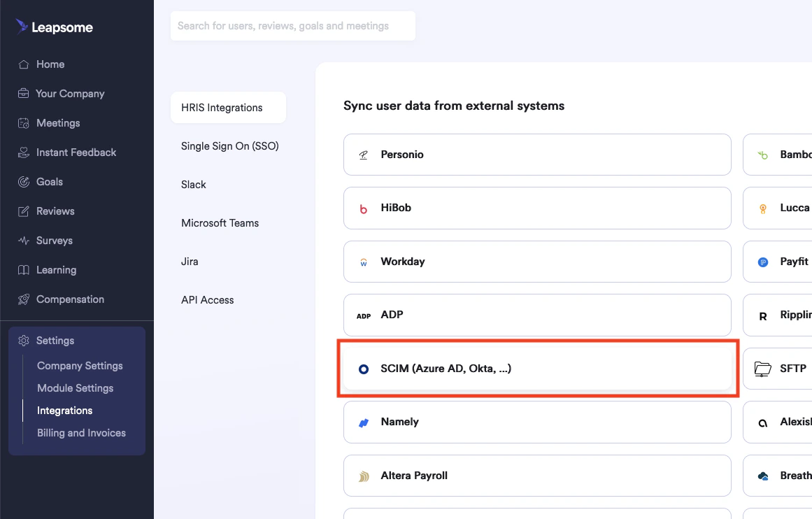Viewport: 812px width, 519px height.
Task: Switch to API Access tab
Action: (207, 300)
